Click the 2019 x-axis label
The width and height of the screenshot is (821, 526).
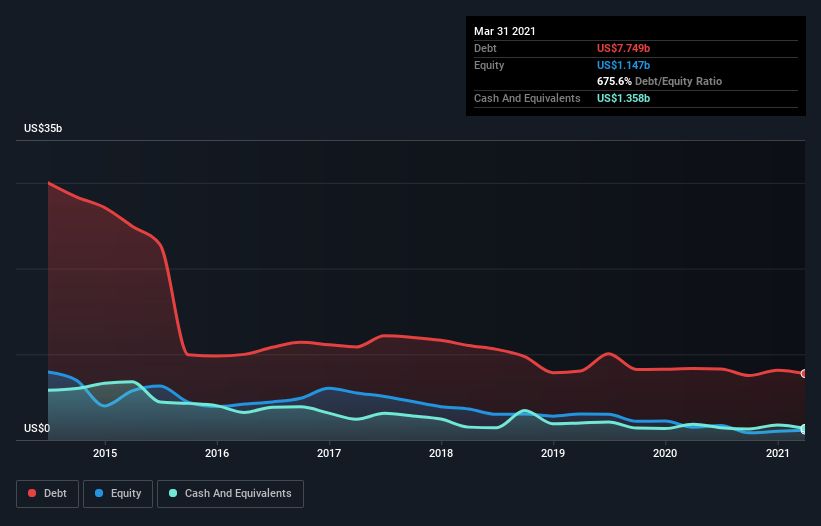[553, 453]
